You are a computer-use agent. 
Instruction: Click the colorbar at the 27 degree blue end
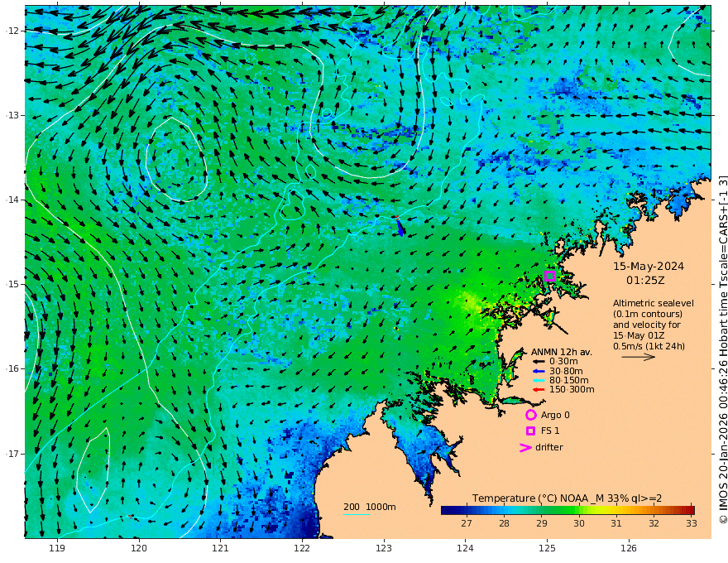pos(467,510)
